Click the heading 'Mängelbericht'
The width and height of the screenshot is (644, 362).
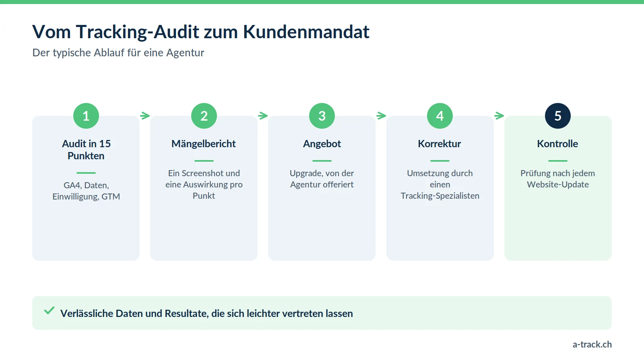coord(204,144)
